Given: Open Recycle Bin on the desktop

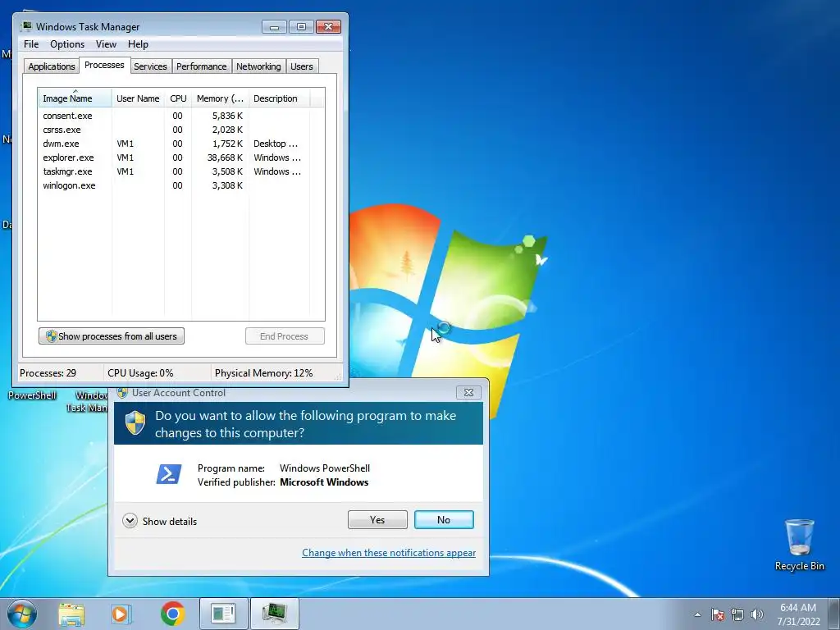Looking at the screenshot, I should 799,545.
